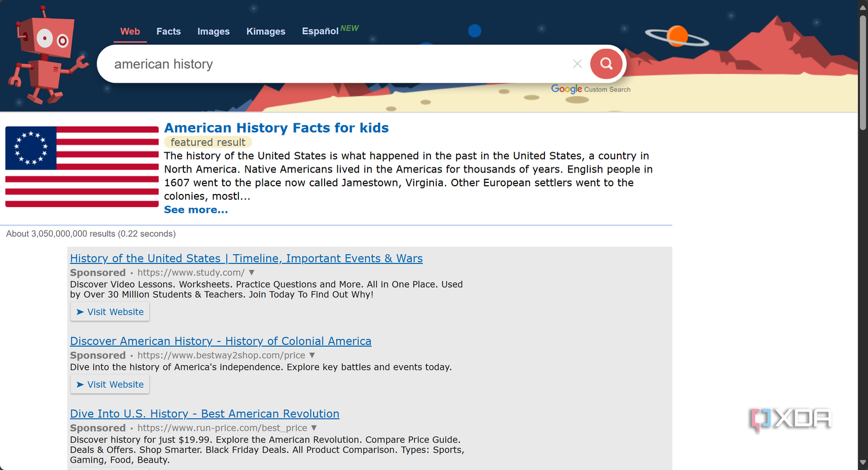
Task: Click the bestway2shop.com/price URL text
Action: click(x=221, y=355)
